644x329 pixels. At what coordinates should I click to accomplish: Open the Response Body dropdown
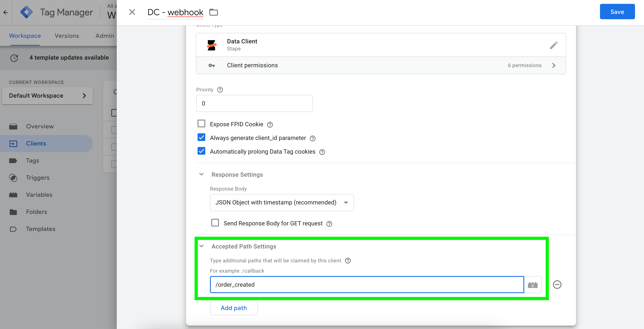282,202
